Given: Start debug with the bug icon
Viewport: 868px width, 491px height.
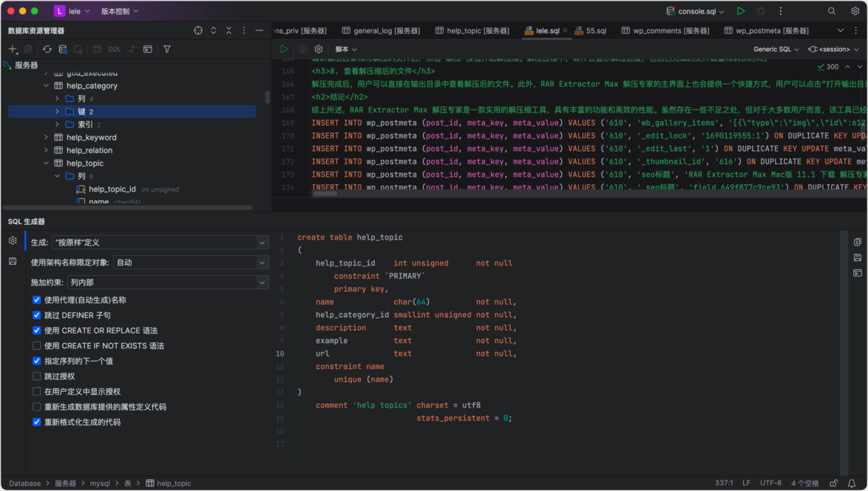Looking at the screenshot, I should pyautogui.click(x=761, y=11).
